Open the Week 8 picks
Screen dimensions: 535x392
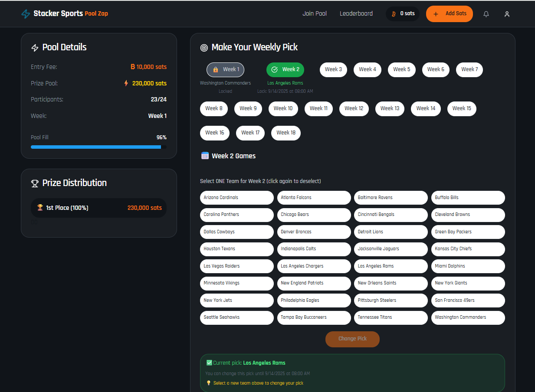[214, 108]
